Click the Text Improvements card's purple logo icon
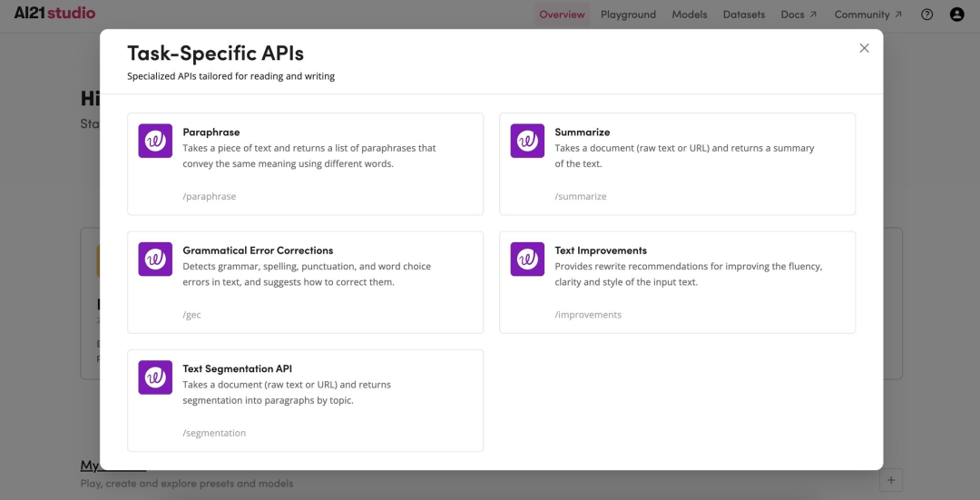The height and width of the screenshot is (500, 980). (x=527, y=259)
